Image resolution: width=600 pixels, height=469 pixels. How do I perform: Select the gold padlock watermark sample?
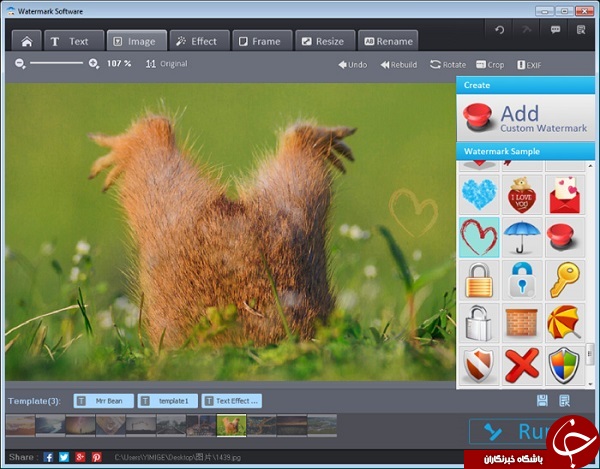479,280
